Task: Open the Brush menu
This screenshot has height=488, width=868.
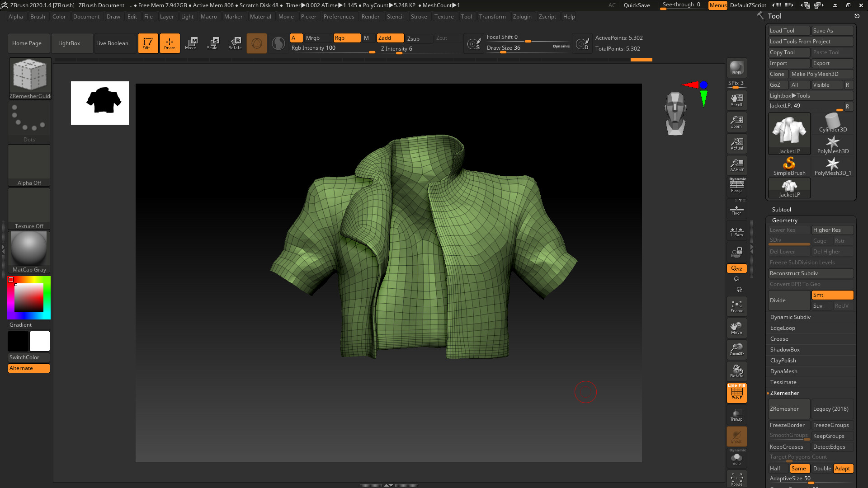Action: tap(38, 17)
